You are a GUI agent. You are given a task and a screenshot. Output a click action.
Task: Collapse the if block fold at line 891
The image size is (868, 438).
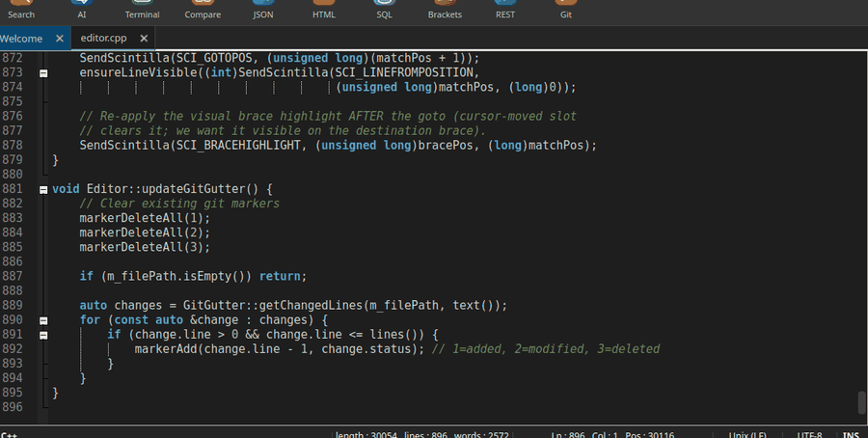click(x=43, y=335)
